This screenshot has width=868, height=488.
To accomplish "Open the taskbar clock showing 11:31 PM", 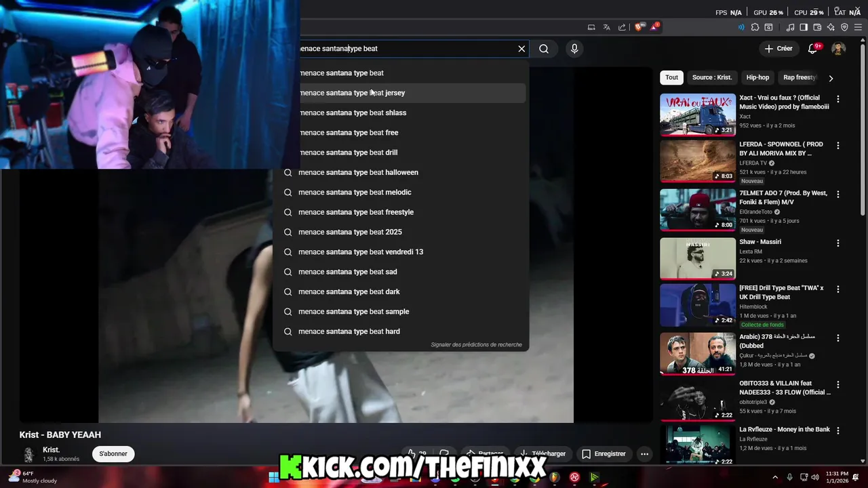I will (836, 477).
